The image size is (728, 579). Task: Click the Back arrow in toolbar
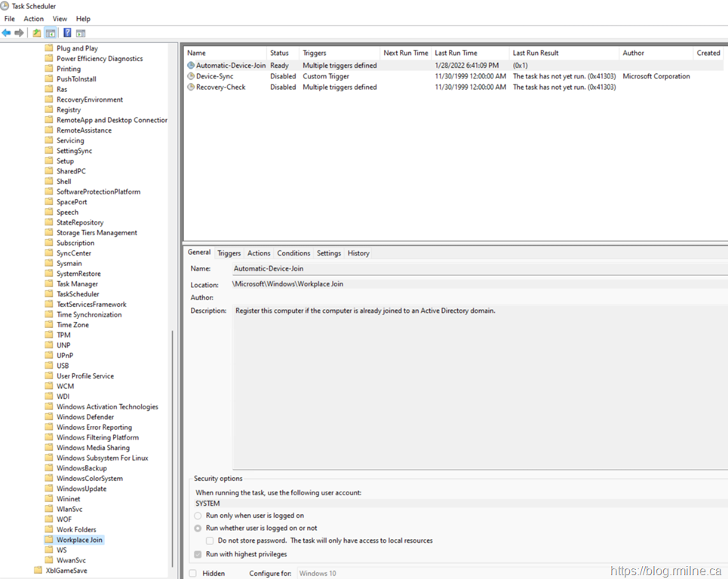click(x=7, y=32)
